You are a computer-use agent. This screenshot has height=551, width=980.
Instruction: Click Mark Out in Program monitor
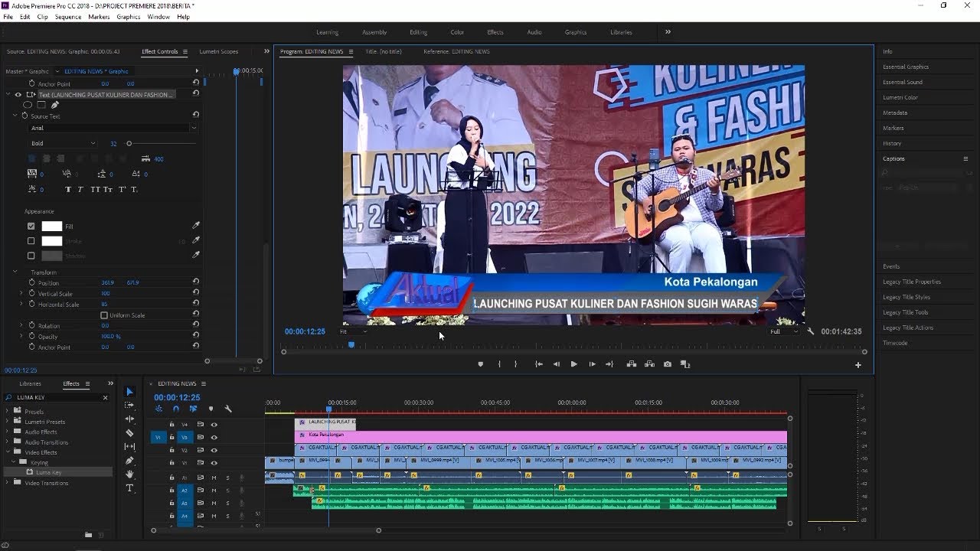pyautogui.click(x=515, y=364)
